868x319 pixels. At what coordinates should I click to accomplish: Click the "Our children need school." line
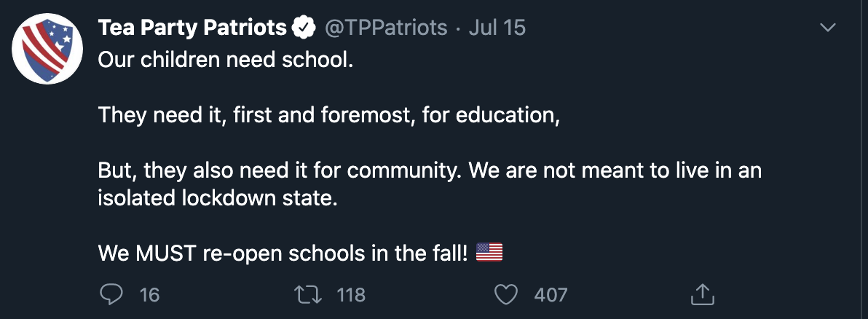(x=225, y=60)
